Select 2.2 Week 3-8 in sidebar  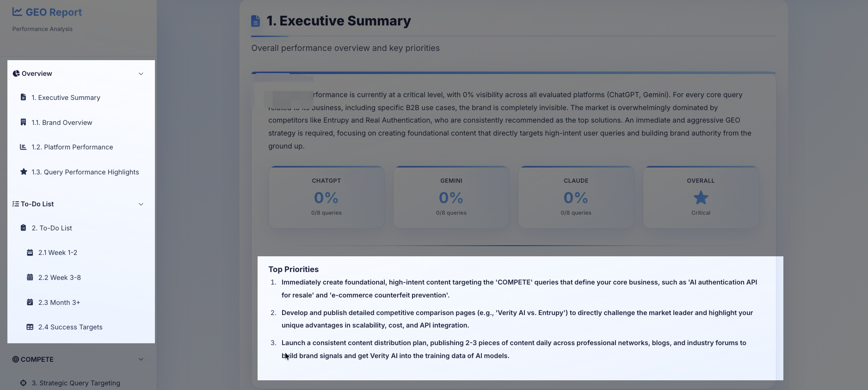point(60,277)
